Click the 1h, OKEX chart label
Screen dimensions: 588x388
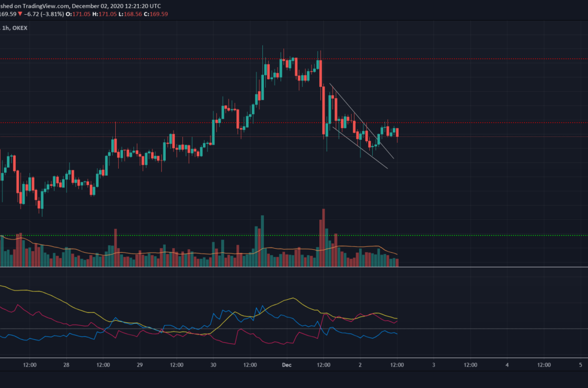point(15,28)
